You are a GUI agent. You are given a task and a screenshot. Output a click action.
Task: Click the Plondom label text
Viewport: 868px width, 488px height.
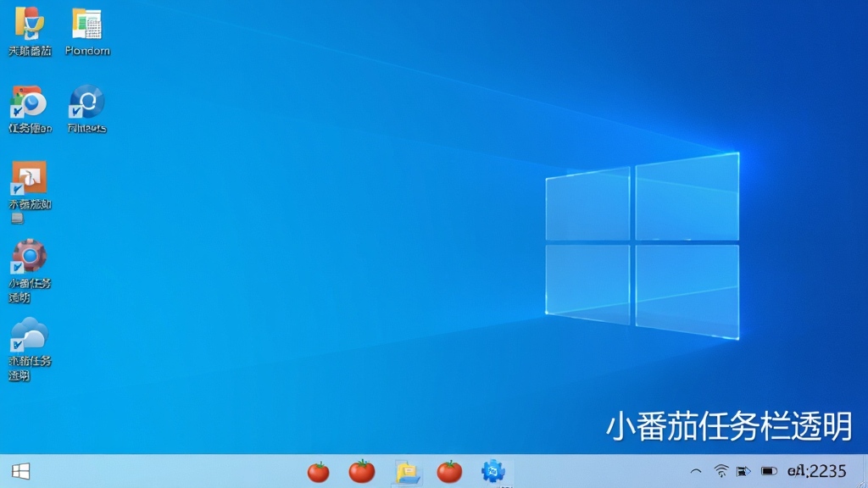coord(87,51)
